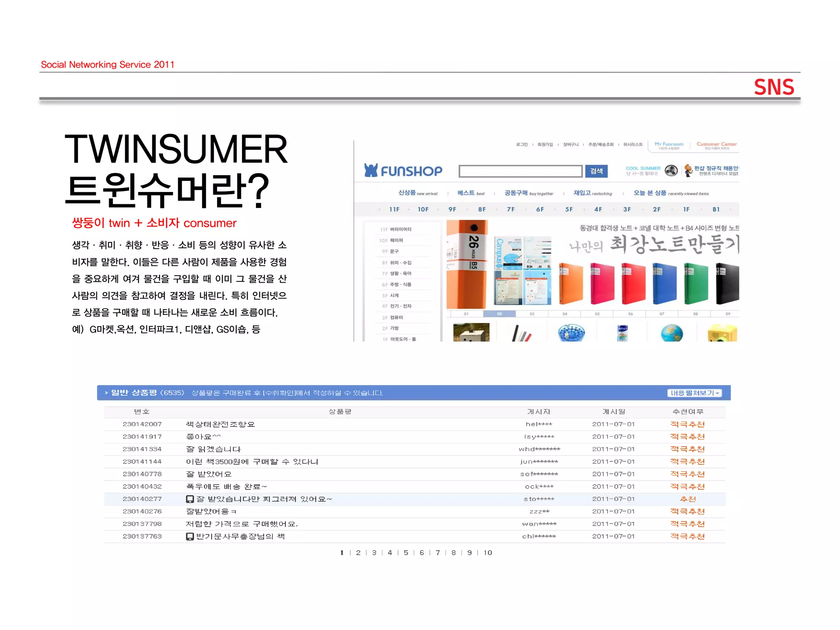840x630 pixels.
Task: Click the Cool Summer fan icon
Action: click(671, 171)
